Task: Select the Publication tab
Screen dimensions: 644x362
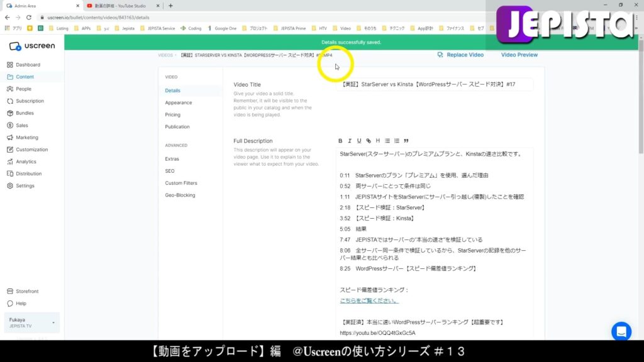Action: pos(177,127)
